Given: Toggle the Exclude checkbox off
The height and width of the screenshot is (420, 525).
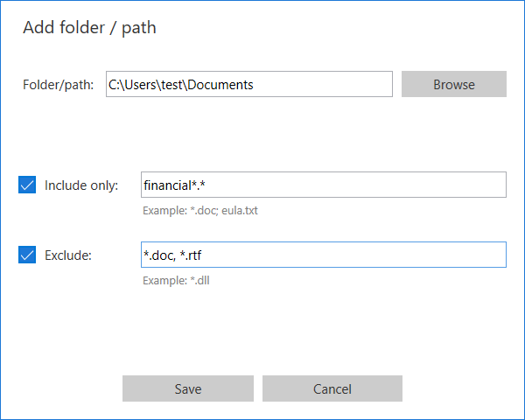Looking at the screenshot, I should point(27,255).
